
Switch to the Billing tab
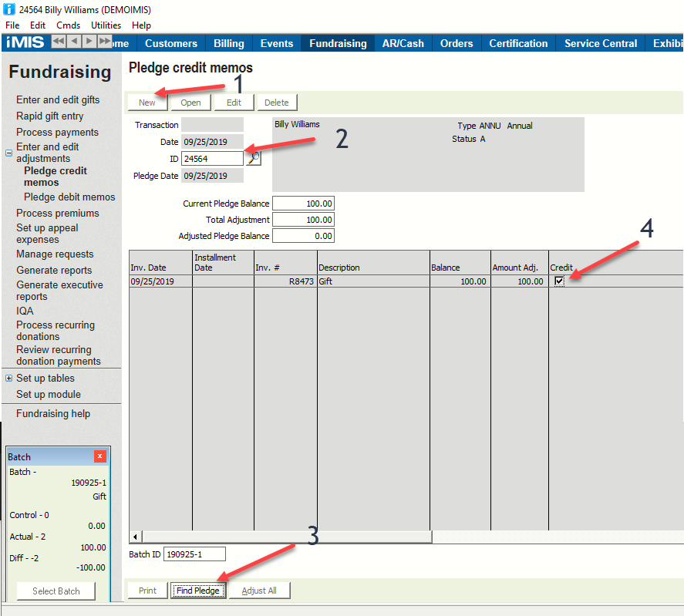(x=228, y=43)
